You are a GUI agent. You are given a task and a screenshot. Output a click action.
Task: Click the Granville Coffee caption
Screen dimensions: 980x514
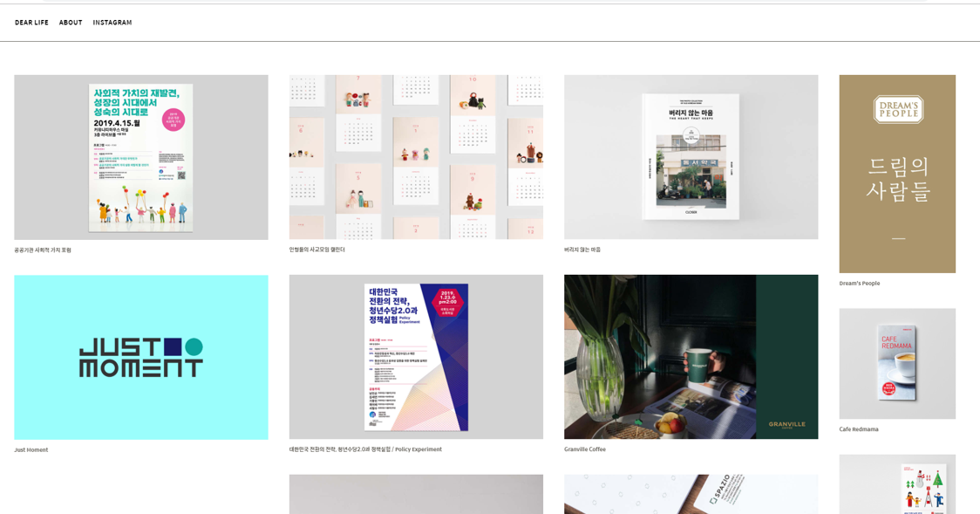(585, 449)
